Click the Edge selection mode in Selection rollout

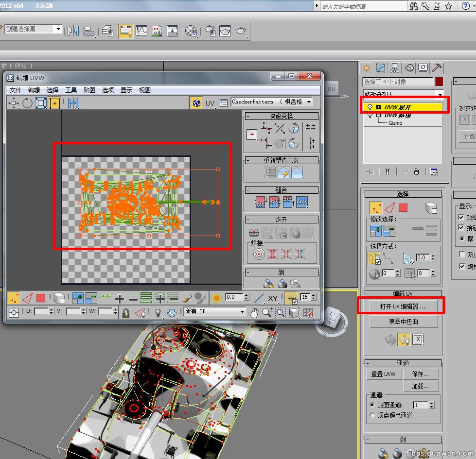(389, 208)
